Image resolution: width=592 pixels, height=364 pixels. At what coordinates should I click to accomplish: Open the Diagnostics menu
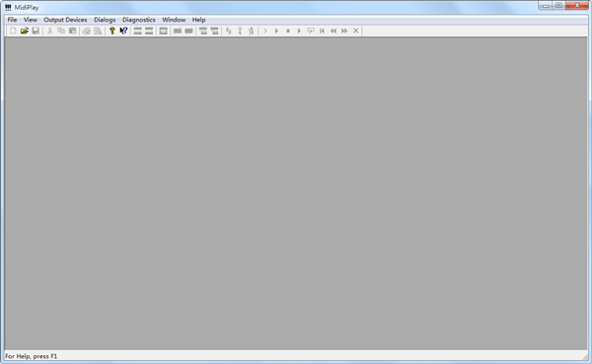(x=138, y=20)
